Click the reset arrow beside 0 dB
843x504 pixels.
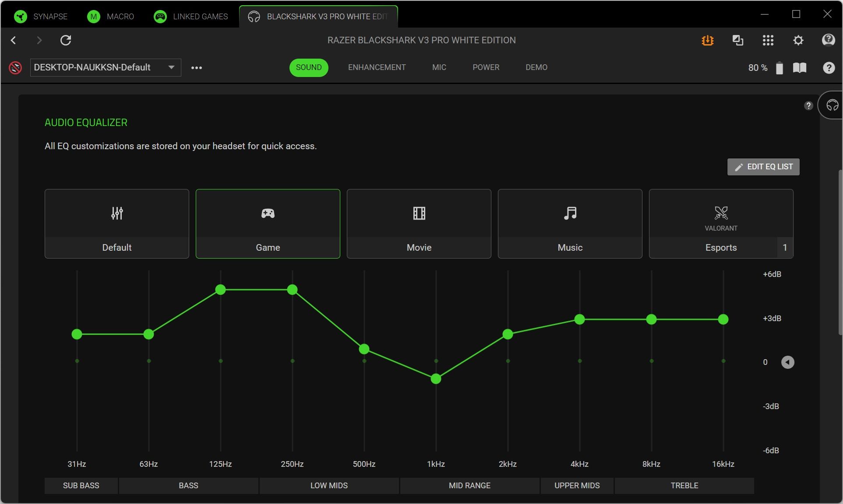(788, 362)
